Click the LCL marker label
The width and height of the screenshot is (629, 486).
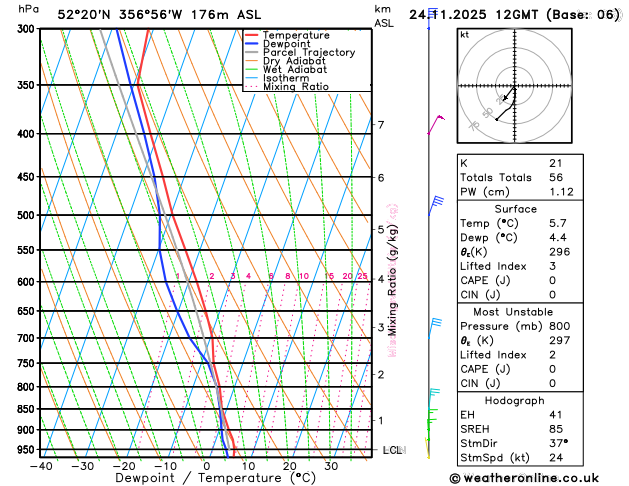click(x=394, y=450)
